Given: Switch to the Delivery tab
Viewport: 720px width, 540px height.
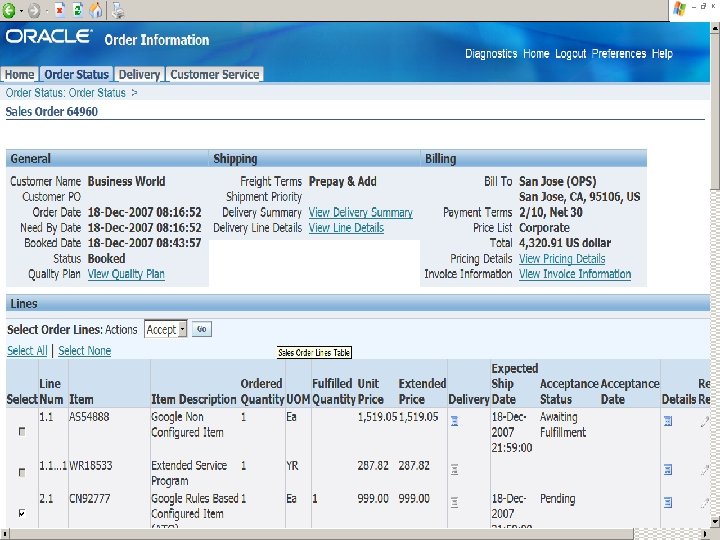Looking at the screenshot, I should click(x=139, y=74).
